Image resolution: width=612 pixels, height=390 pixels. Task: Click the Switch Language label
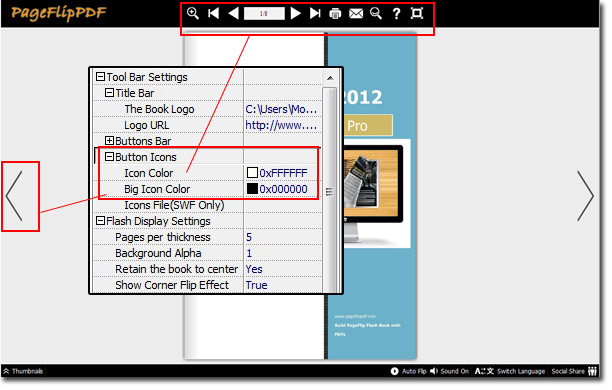(x=522, y=372)
